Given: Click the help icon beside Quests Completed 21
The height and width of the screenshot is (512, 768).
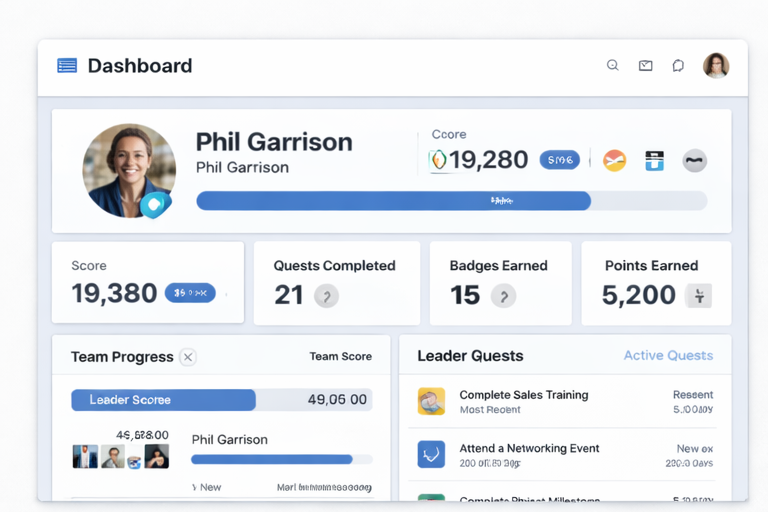Looking at the screenshot, I should (326, 295).
